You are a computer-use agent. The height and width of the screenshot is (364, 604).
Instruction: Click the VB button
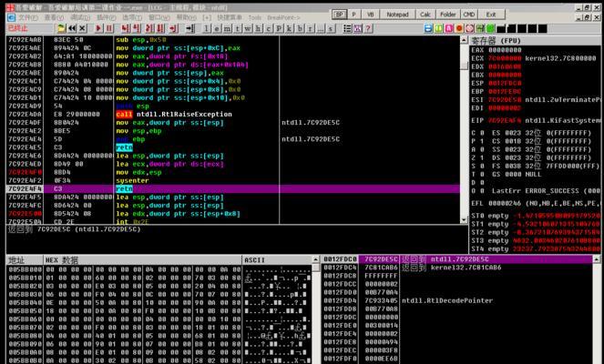click(x=370, y=15)
